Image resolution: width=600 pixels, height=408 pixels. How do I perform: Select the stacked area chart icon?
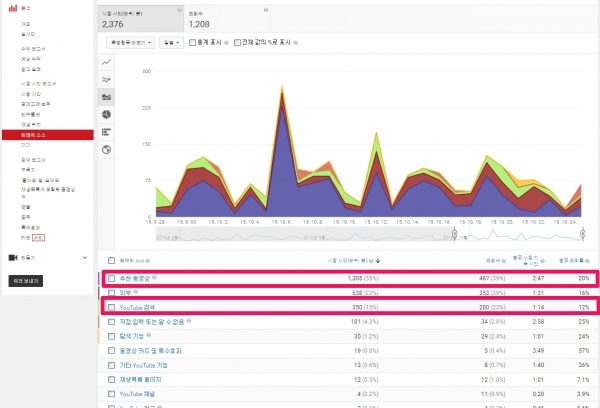pos(106,97)
